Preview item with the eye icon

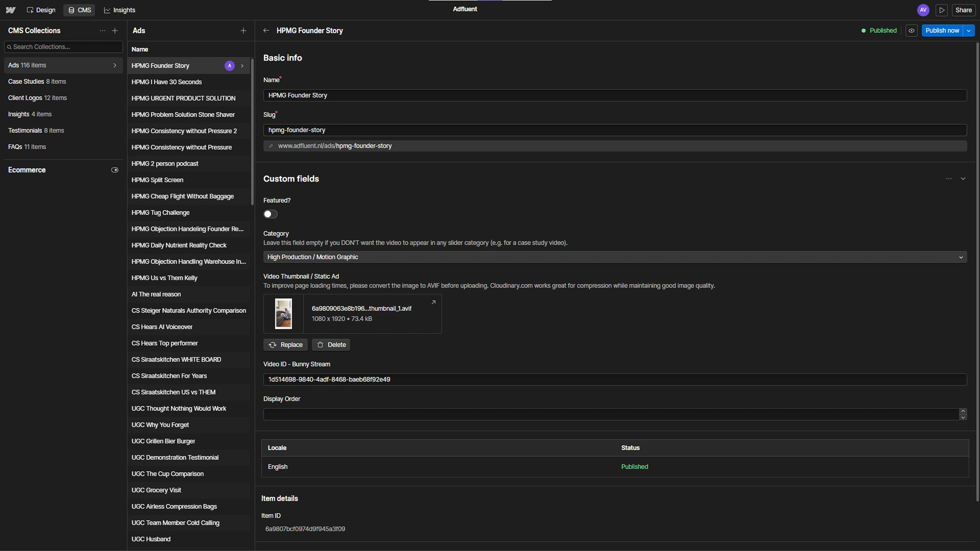click(912, 30)
